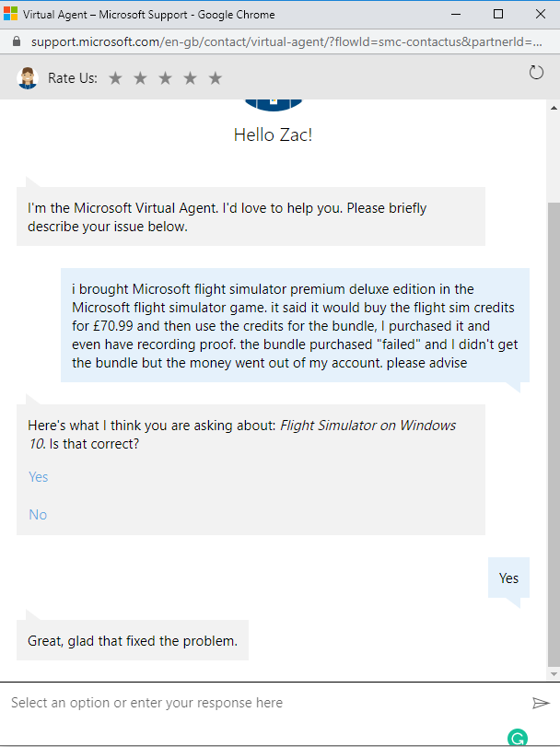Click the "Great, glad that fixed" message
The image size is (560, 747).
(133, 640)
